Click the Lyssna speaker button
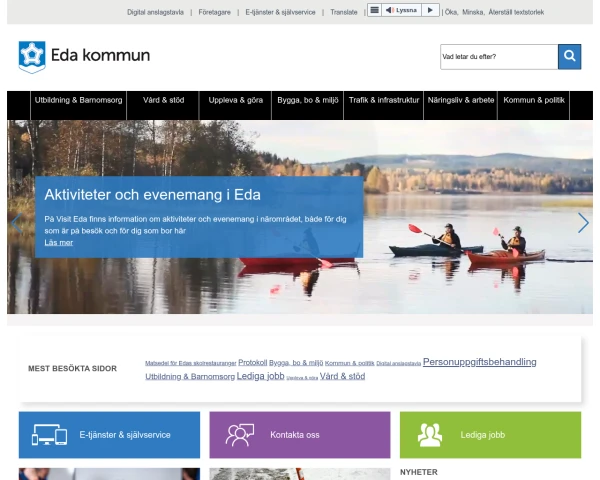The height and width of the screenshot is (480, 600). tap(401, 10)
